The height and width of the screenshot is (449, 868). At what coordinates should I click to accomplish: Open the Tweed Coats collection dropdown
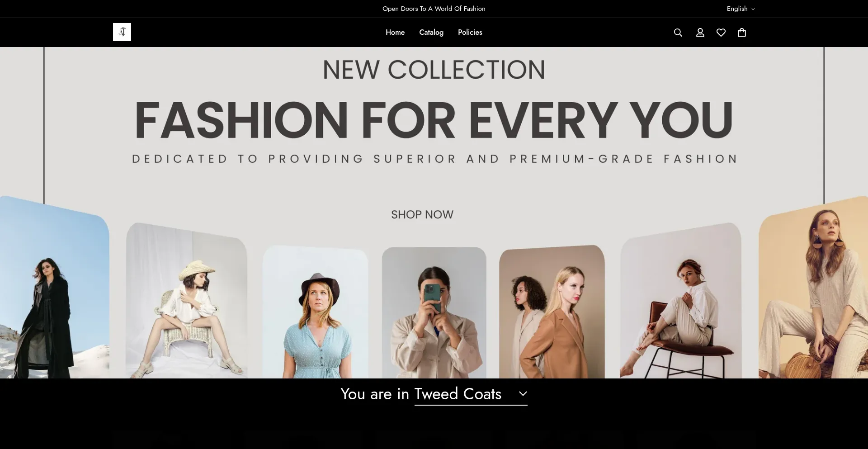click(471, 394)
